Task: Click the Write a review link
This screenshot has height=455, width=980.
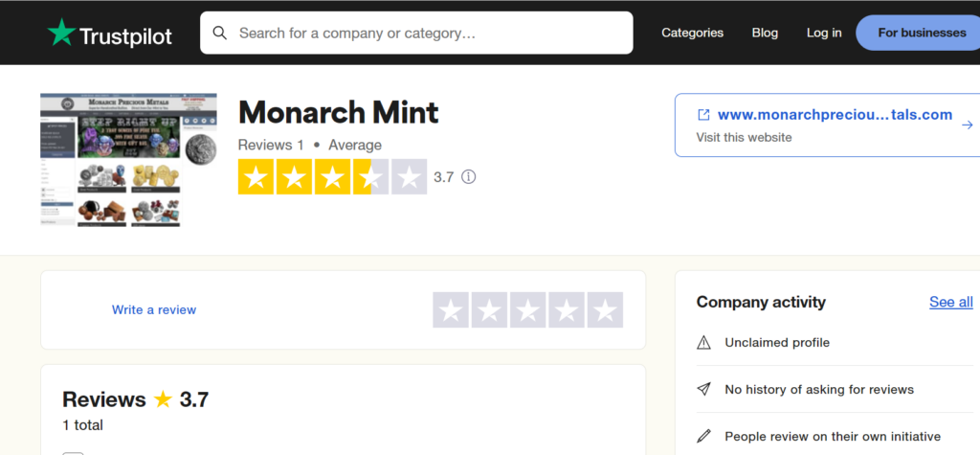Action: click(x=154, y=309)
